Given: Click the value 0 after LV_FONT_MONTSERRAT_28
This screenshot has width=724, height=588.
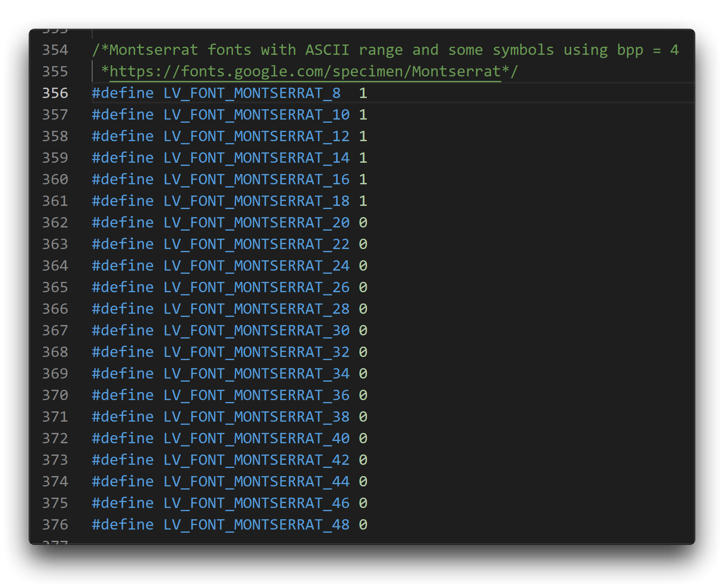Looking at the screenshot, I should [363, 309].
